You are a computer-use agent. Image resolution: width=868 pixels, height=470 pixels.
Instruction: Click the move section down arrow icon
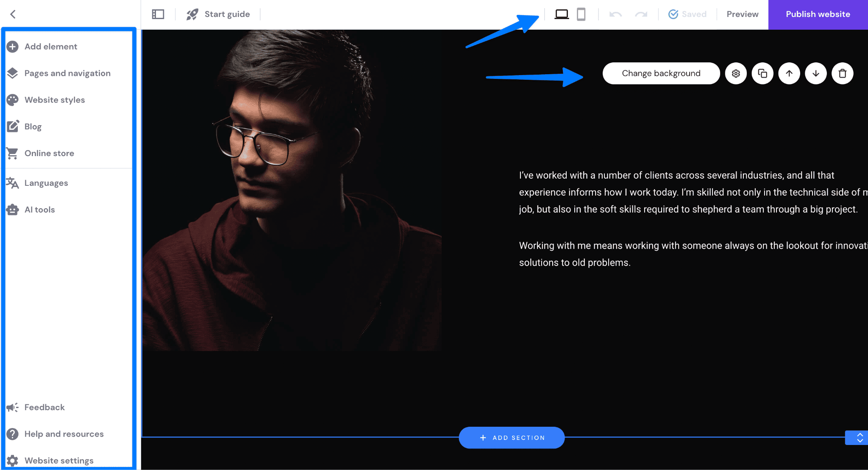(815, 73)
